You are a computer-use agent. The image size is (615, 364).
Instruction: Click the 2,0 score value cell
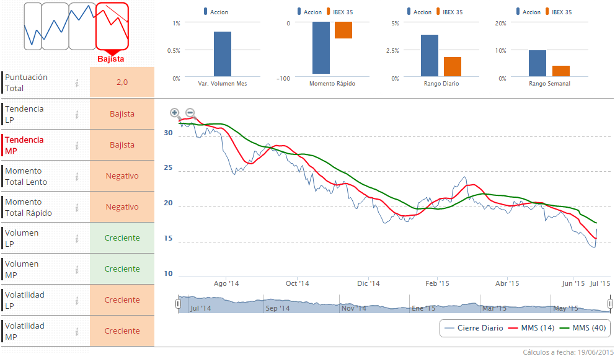coord(122,82)
